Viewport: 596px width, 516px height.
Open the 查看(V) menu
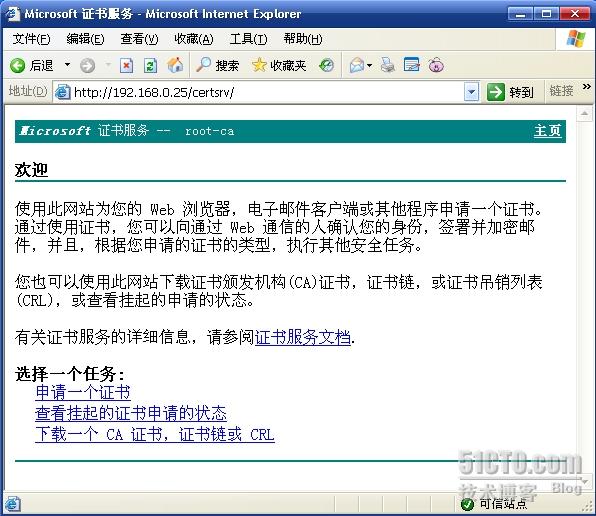(x=139, y=39)
